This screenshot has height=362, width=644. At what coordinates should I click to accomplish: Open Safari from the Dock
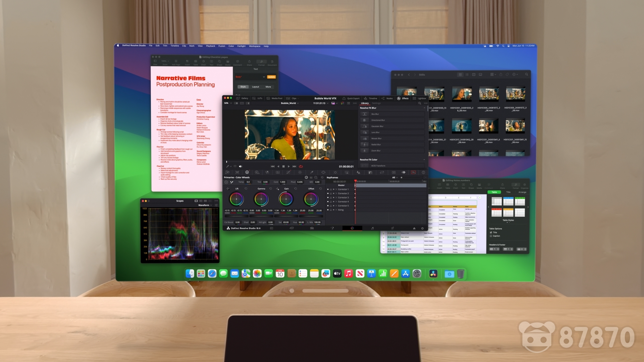click(212, 273)
